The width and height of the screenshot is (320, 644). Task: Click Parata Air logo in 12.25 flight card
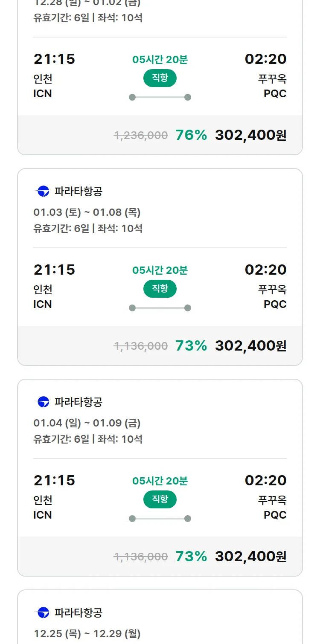43,613
